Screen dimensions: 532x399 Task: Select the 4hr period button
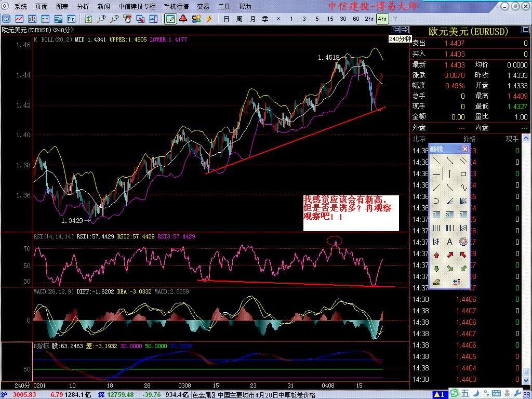tap(382, 19)
